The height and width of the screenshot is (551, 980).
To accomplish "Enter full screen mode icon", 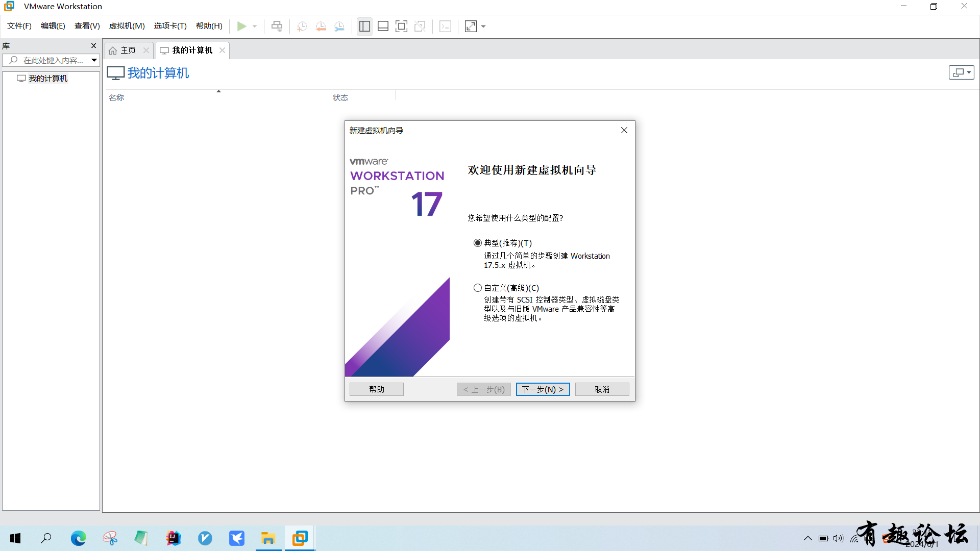I will tap(402, 26).
